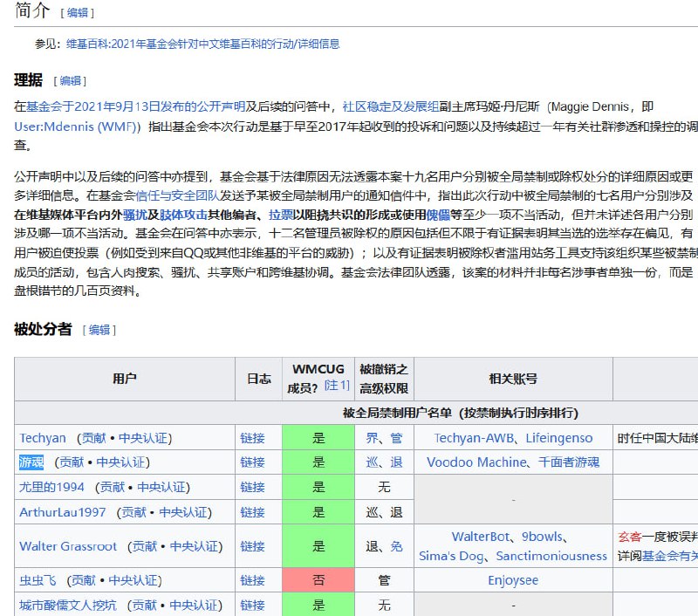Click 界 permission link in Techyan row
Viewport: 698px width, 616px height.
point(373,438)
